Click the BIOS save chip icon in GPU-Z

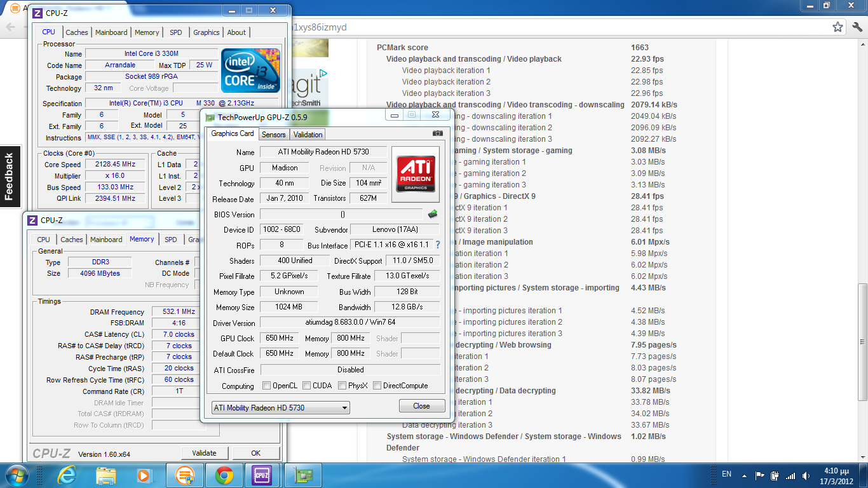click(x=433, y=214)
